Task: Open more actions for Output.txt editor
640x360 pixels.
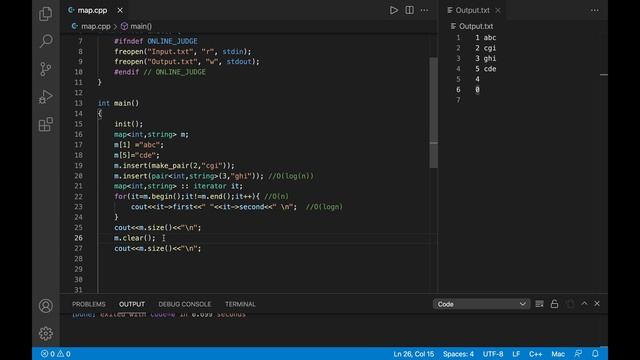Action: click(594, 10)
